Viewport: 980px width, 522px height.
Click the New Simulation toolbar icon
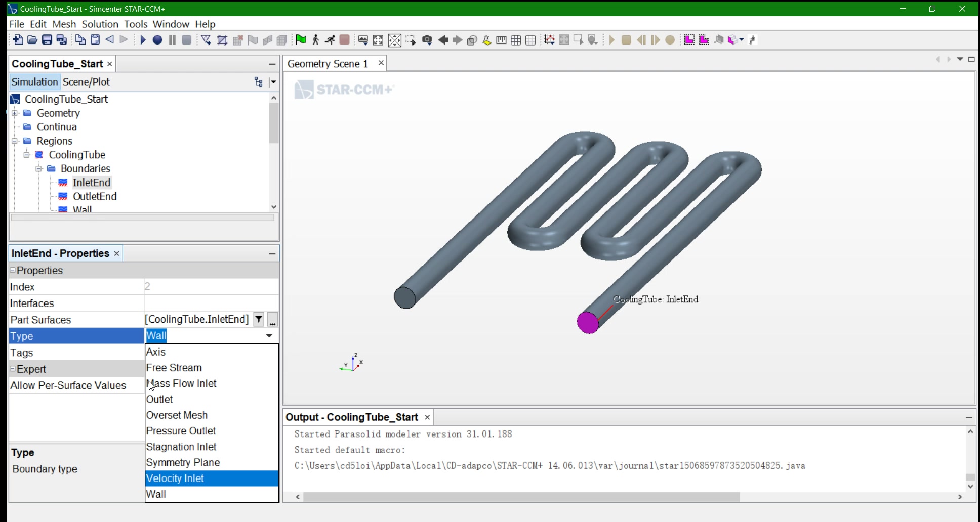18,40
